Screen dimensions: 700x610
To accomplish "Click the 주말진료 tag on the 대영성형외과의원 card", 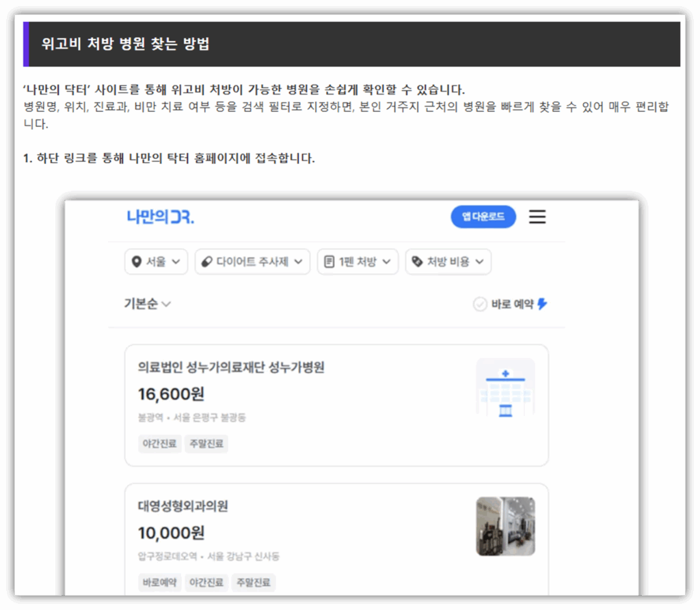I will [253, 582].
